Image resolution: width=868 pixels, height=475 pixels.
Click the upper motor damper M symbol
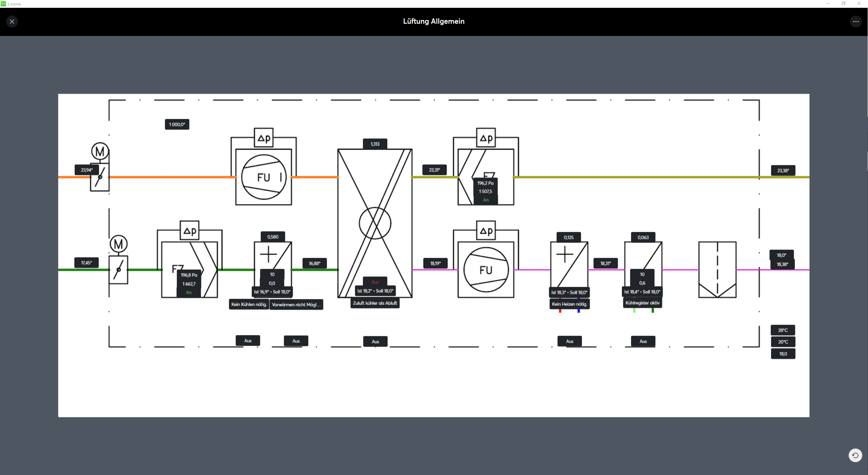pos(100,151)
